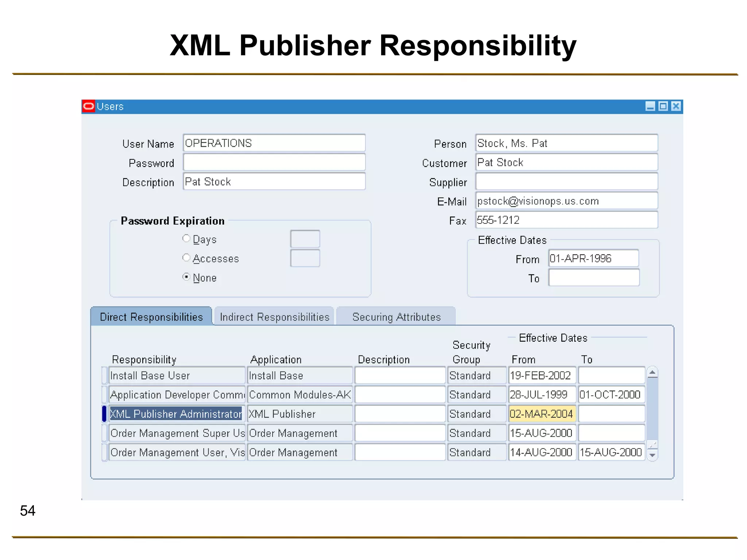This screenshot has height=560, width=747.
Task: Click the Person field Stock, Ms. Pat
Action: [x=567, y=143]
